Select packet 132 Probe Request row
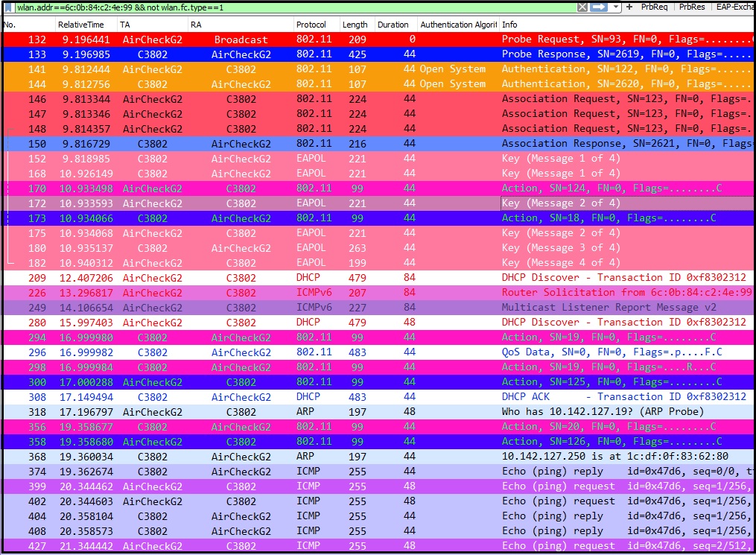756x555 pixels. coord(378,39)
